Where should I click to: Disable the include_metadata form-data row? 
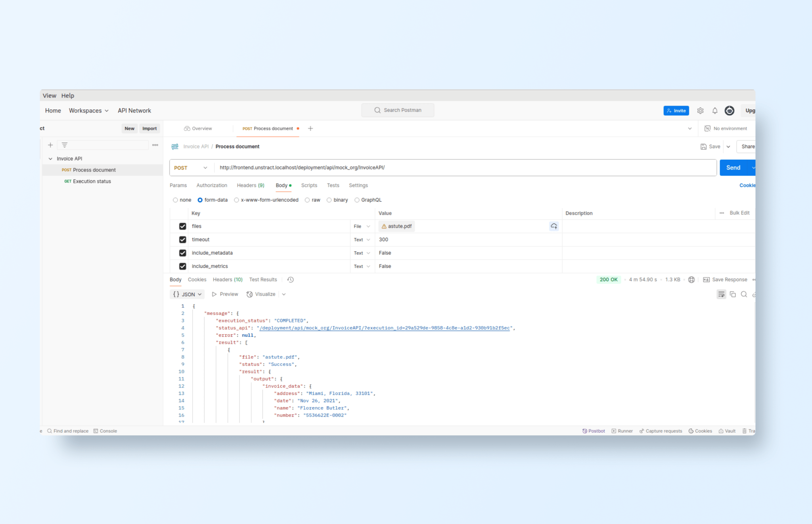182,252
